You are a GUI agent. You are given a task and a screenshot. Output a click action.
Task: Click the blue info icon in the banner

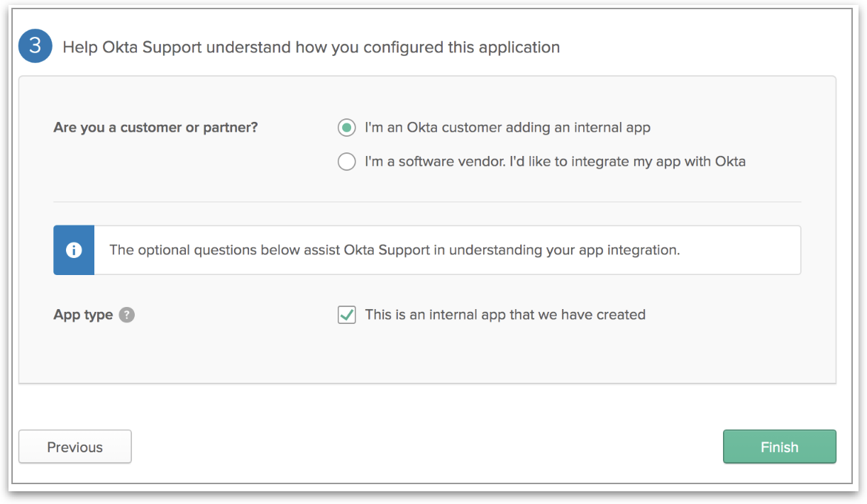(74, 250)
